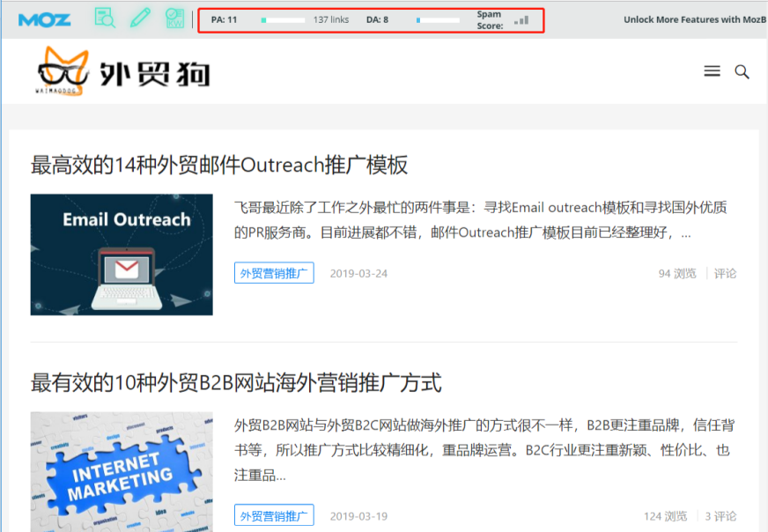Click the Spam Score signal bars icon
The width and height of the screenshot is (768, 532).
tap(521, 20)
